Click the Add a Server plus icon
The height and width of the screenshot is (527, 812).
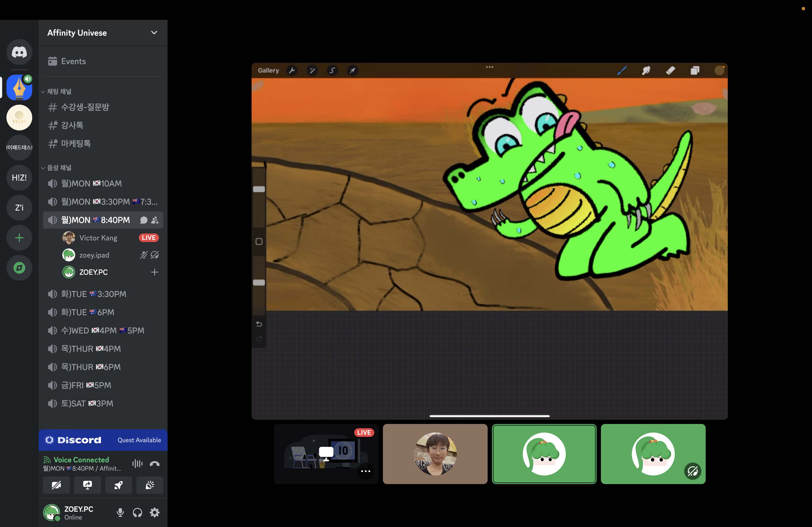[x=19, y=237]
